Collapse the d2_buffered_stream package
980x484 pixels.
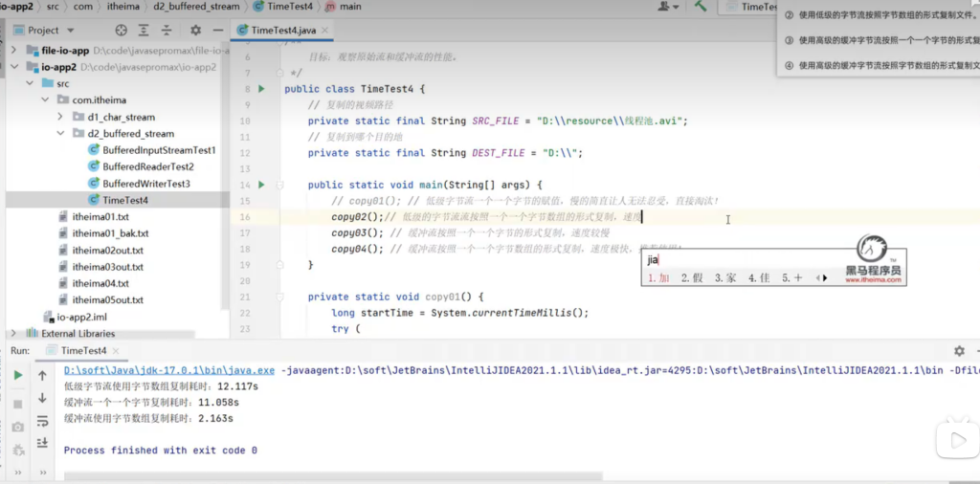pos(60,134)
